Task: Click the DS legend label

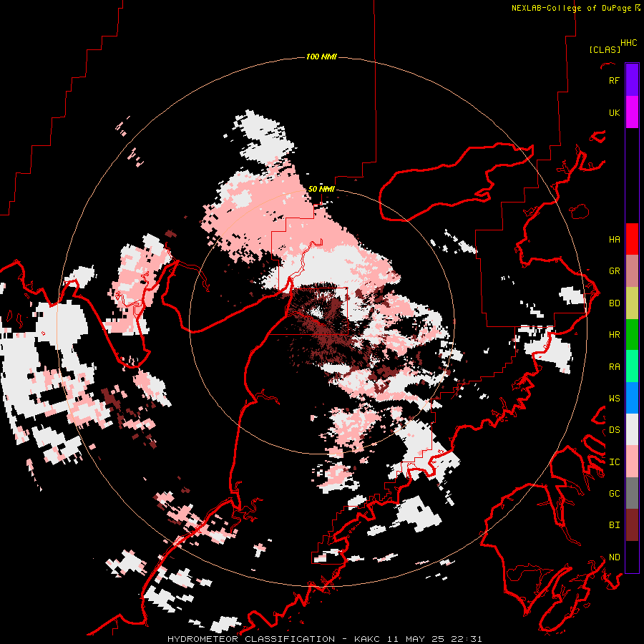Action: click(x=614, y=429)
